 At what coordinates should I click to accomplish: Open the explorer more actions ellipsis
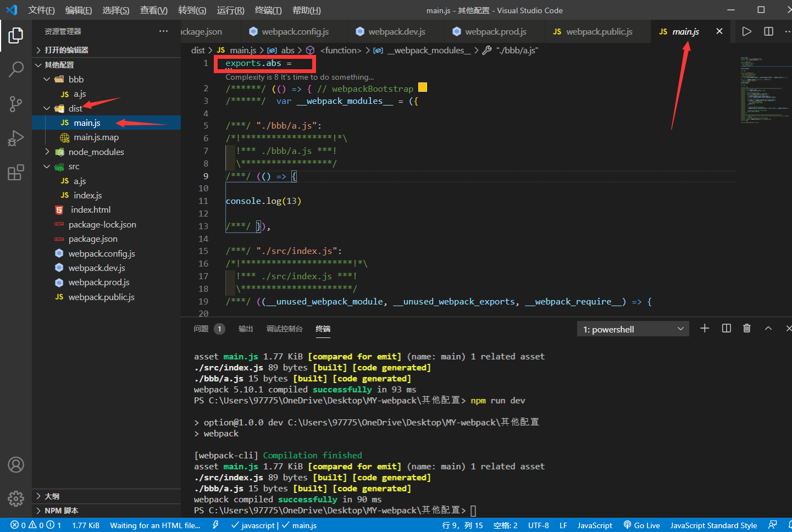[x=163, y=31]
